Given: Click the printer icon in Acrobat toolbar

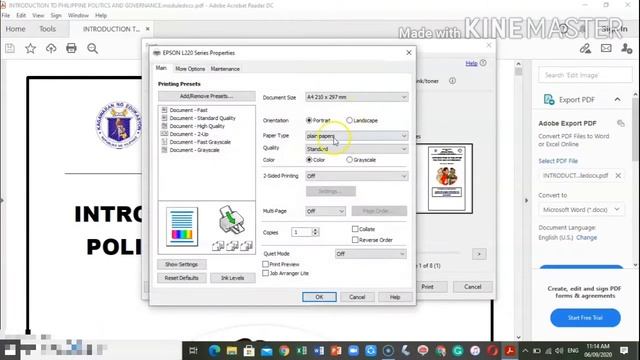Looking at the screenshot, I should pyautogui.click(x=71, y=48).
